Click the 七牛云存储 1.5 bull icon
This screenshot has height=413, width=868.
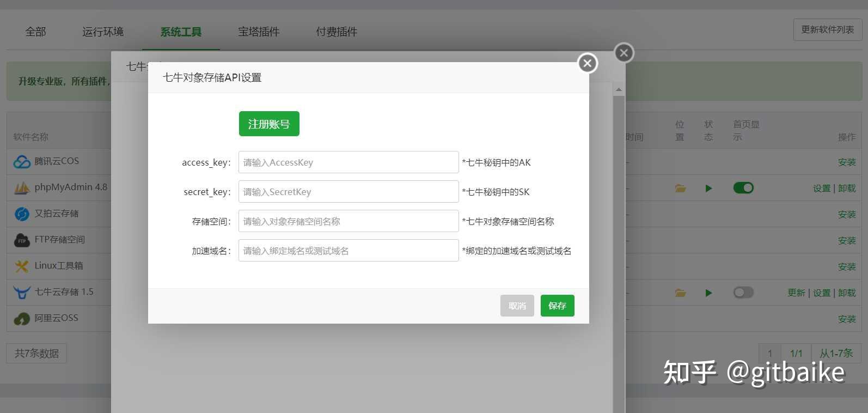click(x=22, y=293)
